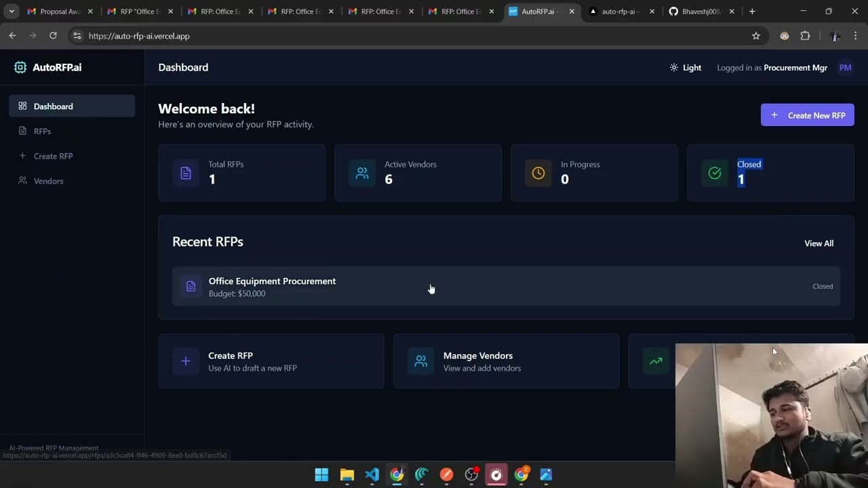Click the browser back arrow
Screen dimensions: 868x488
click(x=12, y=36)
